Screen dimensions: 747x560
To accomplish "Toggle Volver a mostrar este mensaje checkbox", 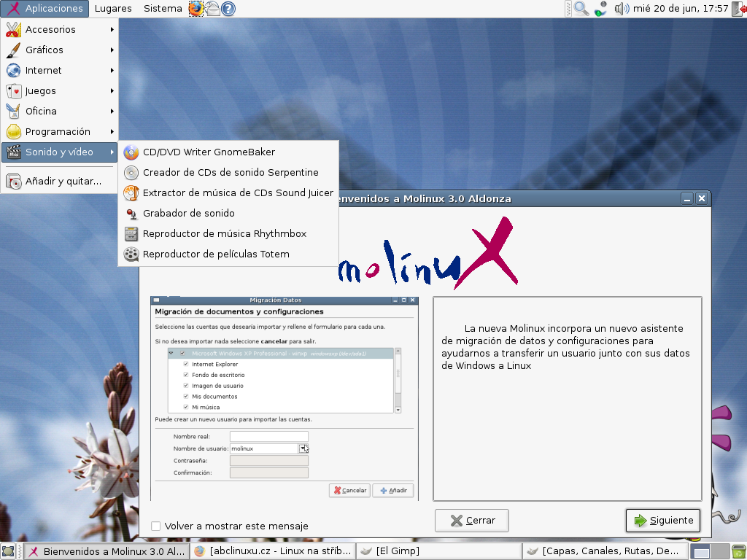I will pyautogui.click(x=156, y=526).
